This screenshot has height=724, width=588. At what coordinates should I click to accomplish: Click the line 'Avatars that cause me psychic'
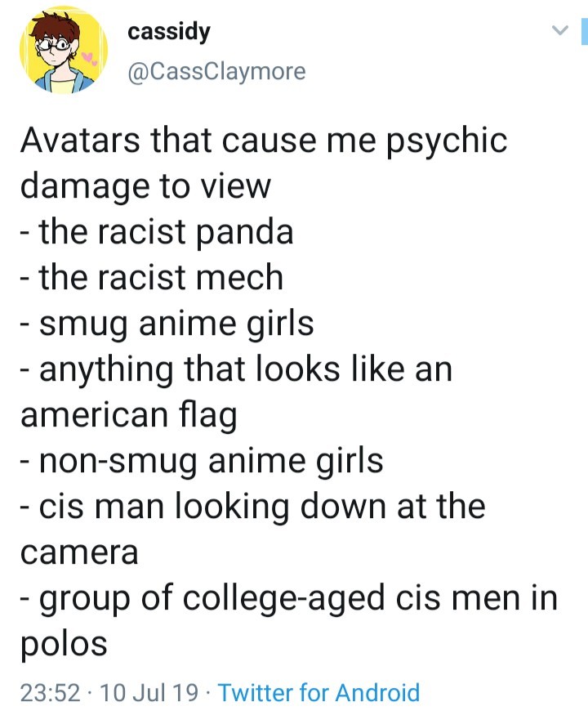[264, 141]
